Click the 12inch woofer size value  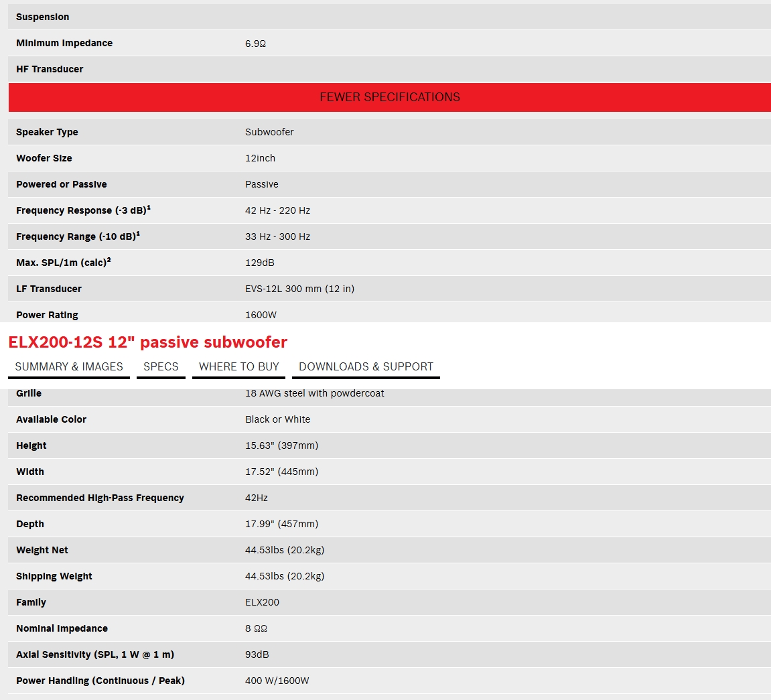click(260, 158)
